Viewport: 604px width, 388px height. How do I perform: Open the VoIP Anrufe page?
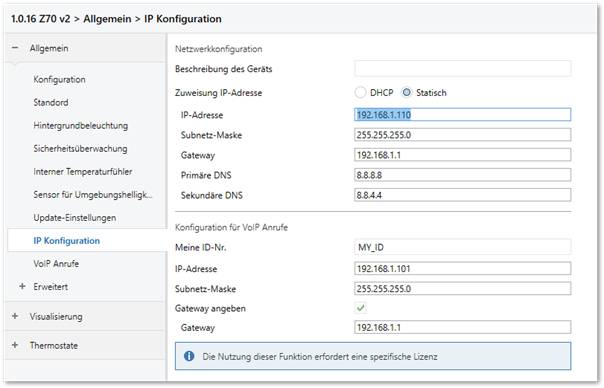point(56,264)
